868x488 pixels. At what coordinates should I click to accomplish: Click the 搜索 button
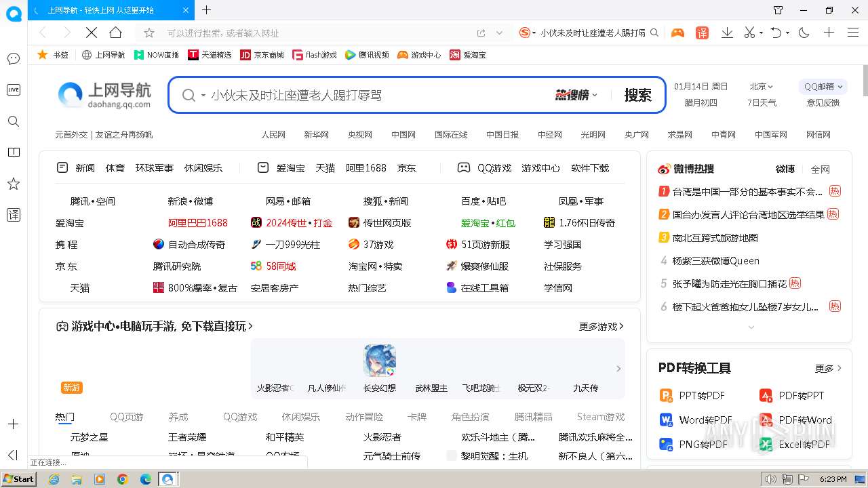[x=637, y=95]
